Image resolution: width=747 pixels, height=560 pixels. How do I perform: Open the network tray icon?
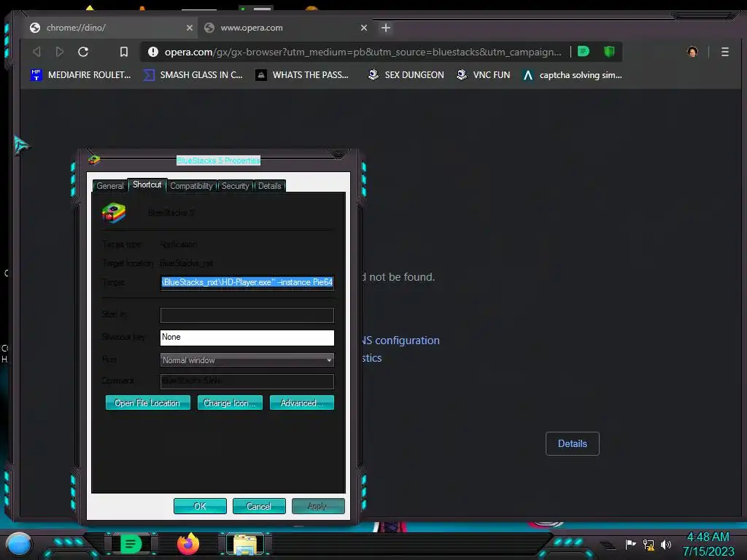(649, 544)
